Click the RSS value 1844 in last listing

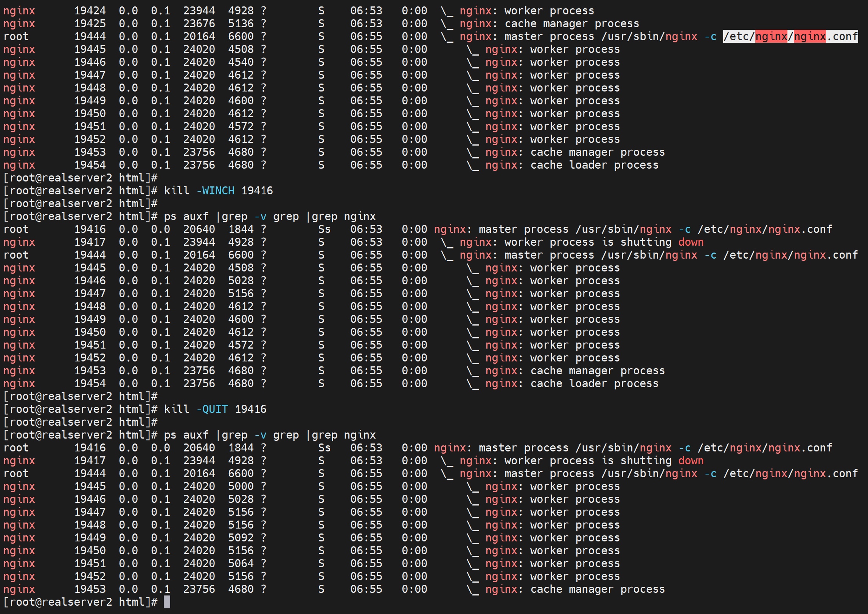(241, 448)
